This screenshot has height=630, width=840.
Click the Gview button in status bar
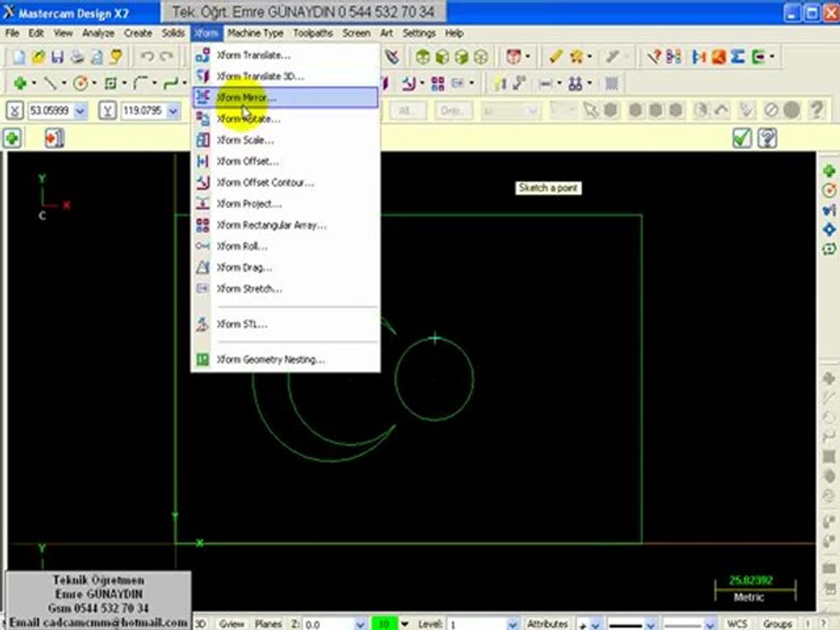click(x=231, y=624)
